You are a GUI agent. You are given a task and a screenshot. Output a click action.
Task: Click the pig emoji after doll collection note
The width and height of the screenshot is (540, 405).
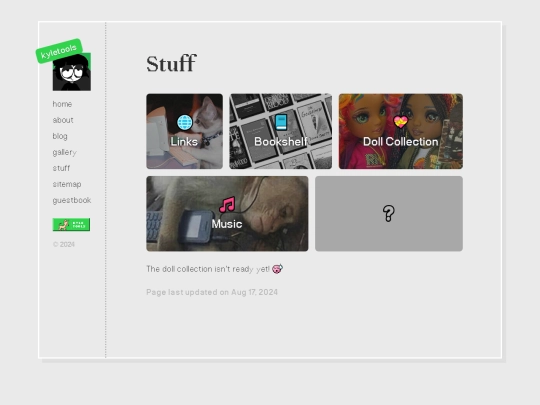[277, 269]
